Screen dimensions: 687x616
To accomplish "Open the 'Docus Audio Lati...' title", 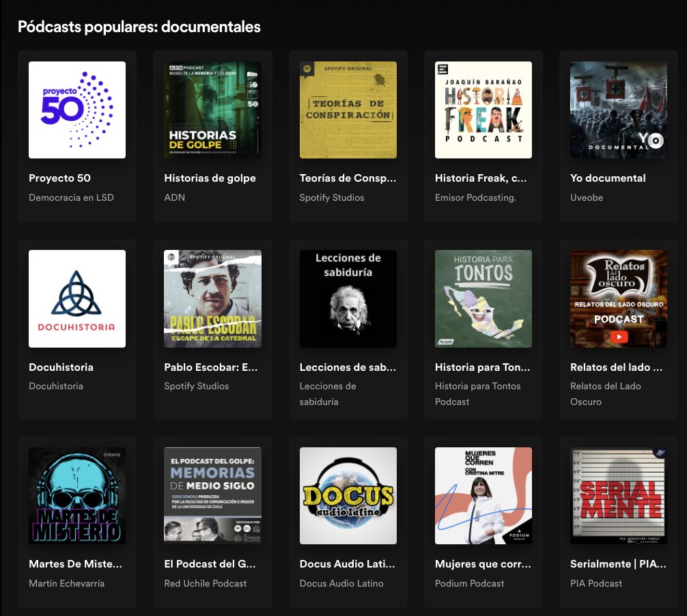I will pos(347,564).
